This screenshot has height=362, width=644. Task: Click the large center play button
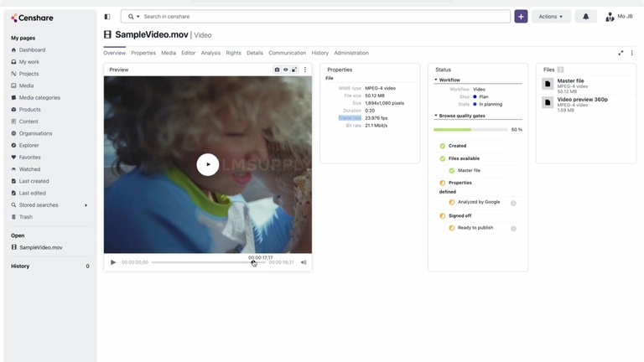pyautogui.click(x=208, y=164)
